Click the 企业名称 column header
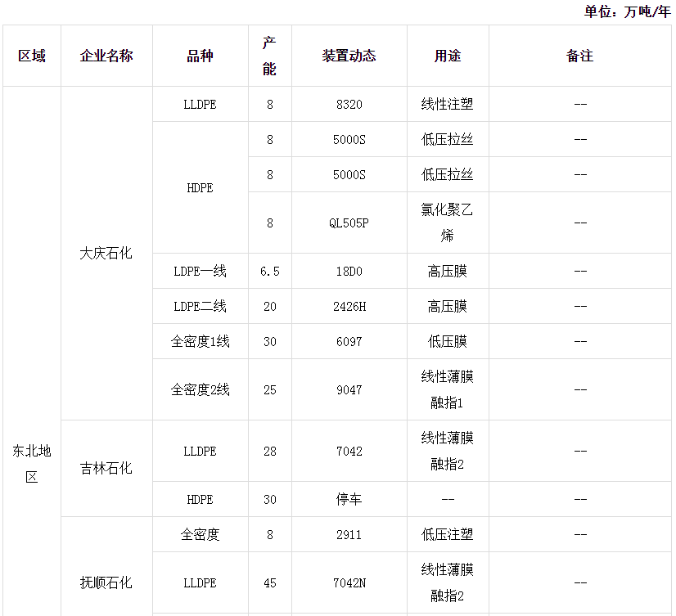Screen dimensions: 676x616 [x=106, y=56]
